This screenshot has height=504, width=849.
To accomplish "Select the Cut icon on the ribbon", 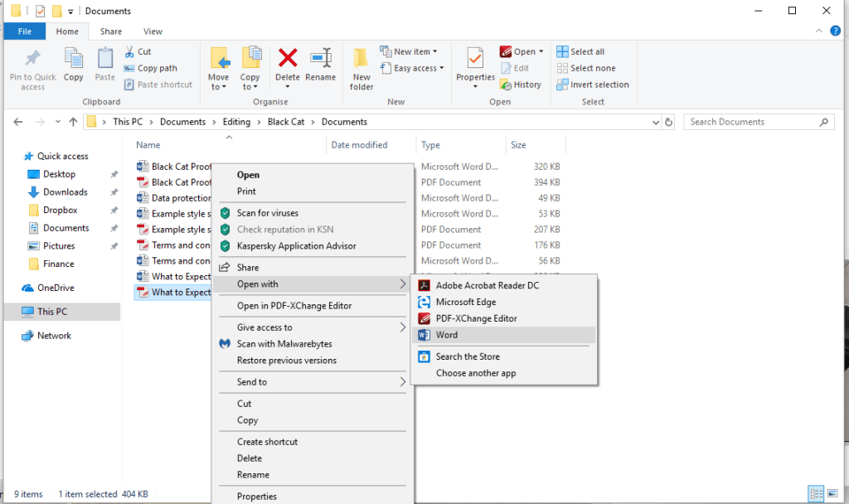I will pyautogui.click(x=129, y=51).
